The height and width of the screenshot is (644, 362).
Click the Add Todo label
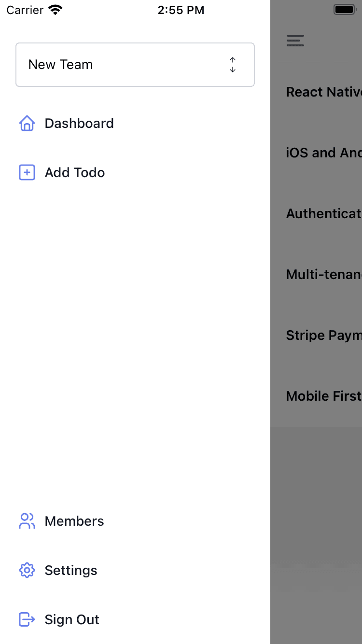[x=75, y=172]
